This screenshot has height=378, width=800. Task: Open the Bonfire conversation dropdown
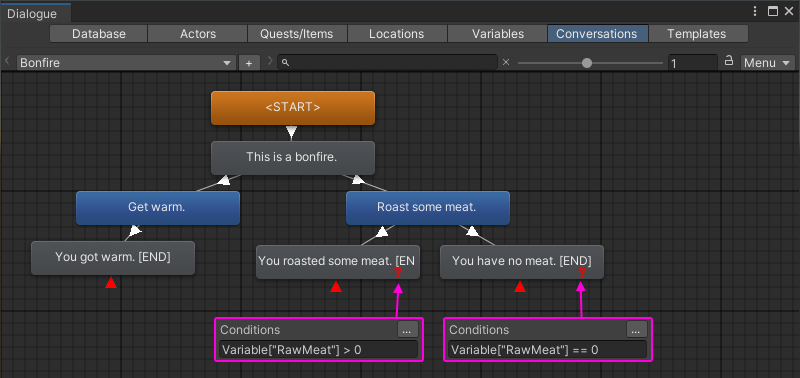126,63
